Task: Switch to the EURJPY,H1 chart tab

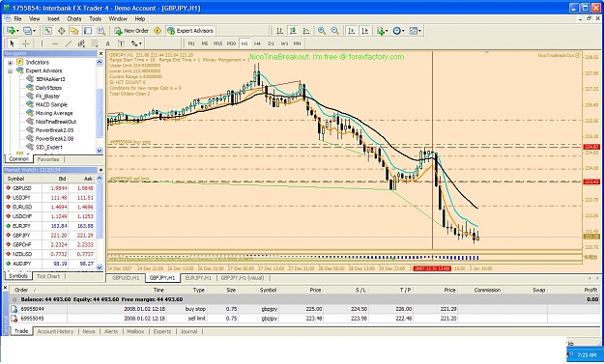Action: coord(198,278)
